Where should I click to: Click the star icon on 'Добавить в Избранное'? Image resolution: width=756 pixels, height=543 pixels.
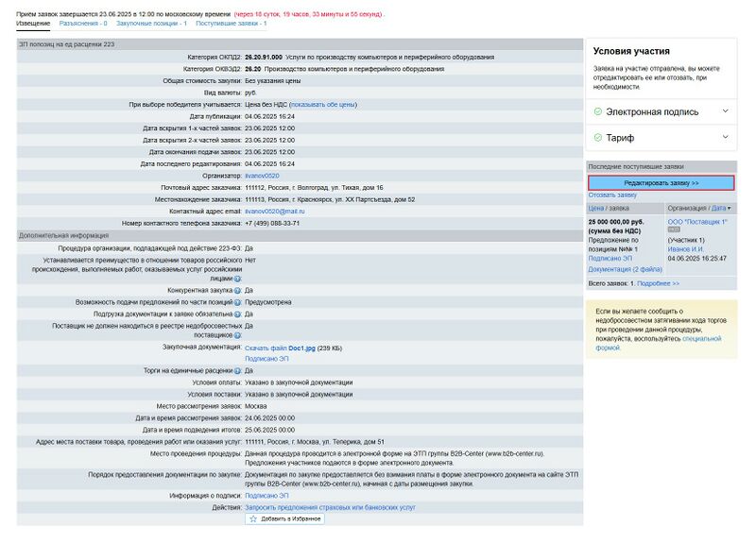coord(252,518)
